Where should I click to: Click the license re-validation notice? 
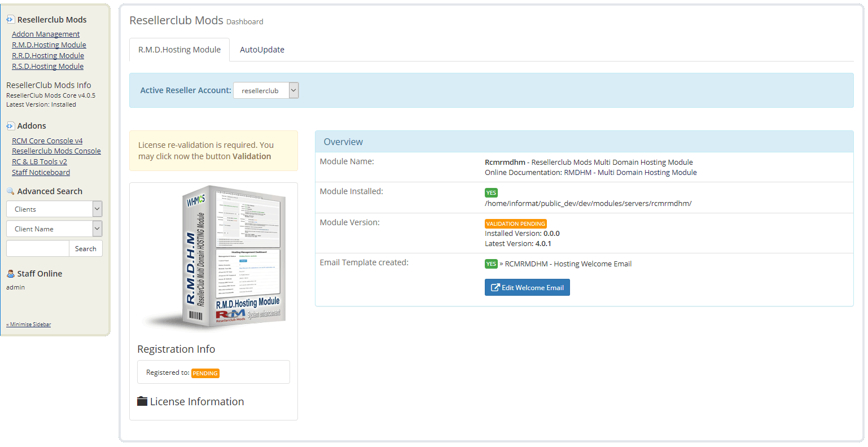click(x=213, y=151)
